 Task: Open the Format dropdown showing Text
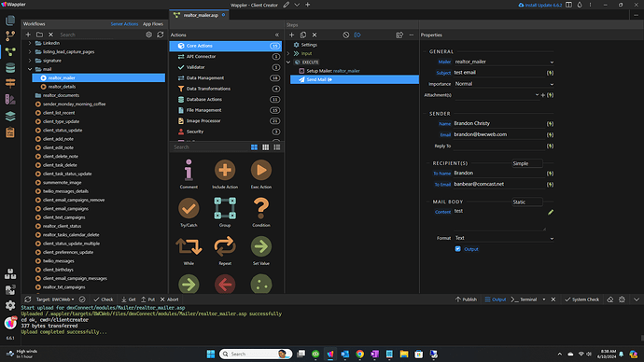(x=504, y=238)
